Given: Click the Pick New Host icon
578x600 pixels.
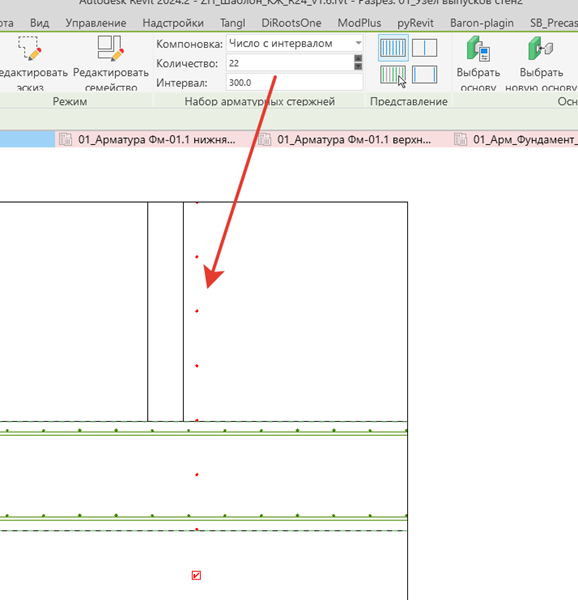Looking at the screenshot, I should [x=541, y=49].
